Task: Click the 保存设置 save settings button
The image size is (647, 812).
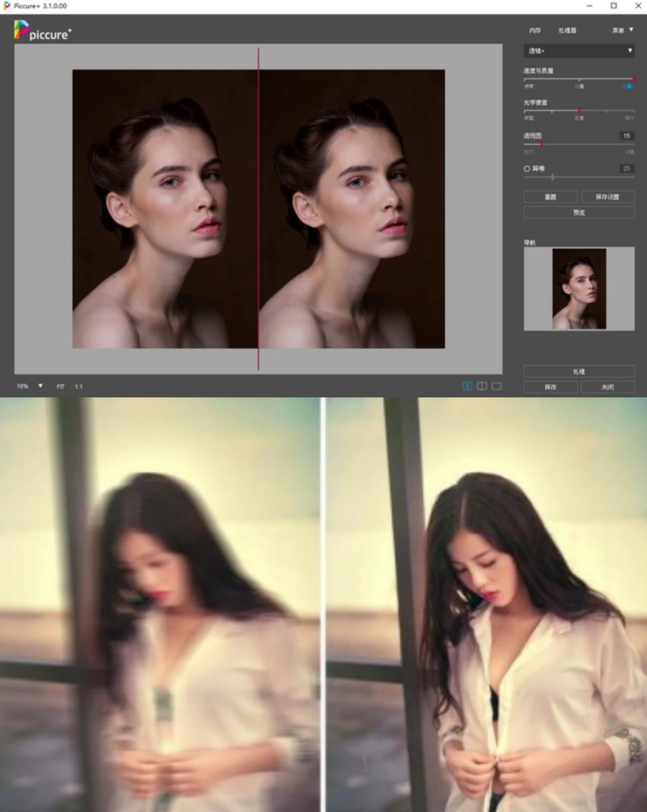Action: [x=607, y=197]
